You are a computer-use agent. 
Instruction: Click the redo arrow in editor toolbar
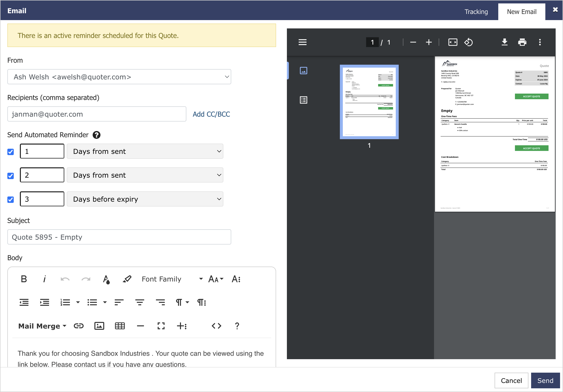coord(86,279)
